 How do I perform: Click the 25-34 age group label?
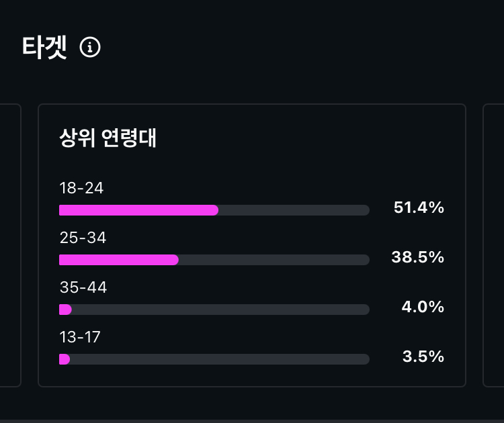point(83,238)
